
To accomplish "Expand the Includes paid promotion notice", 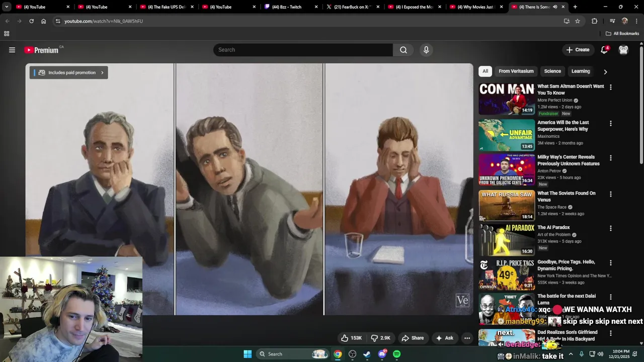I will pyautogui.click(x=68, y=72).
